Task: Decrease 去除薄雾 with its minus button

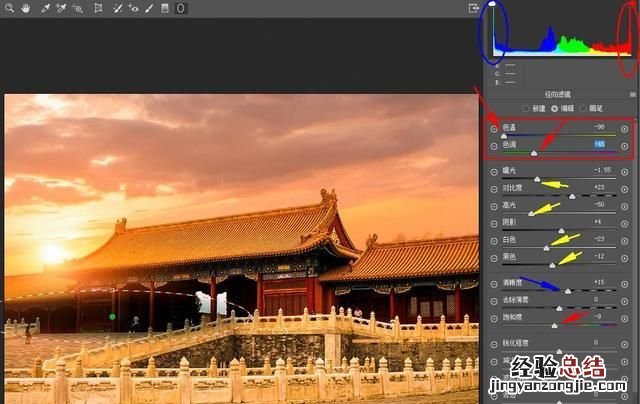Action: 494,301
